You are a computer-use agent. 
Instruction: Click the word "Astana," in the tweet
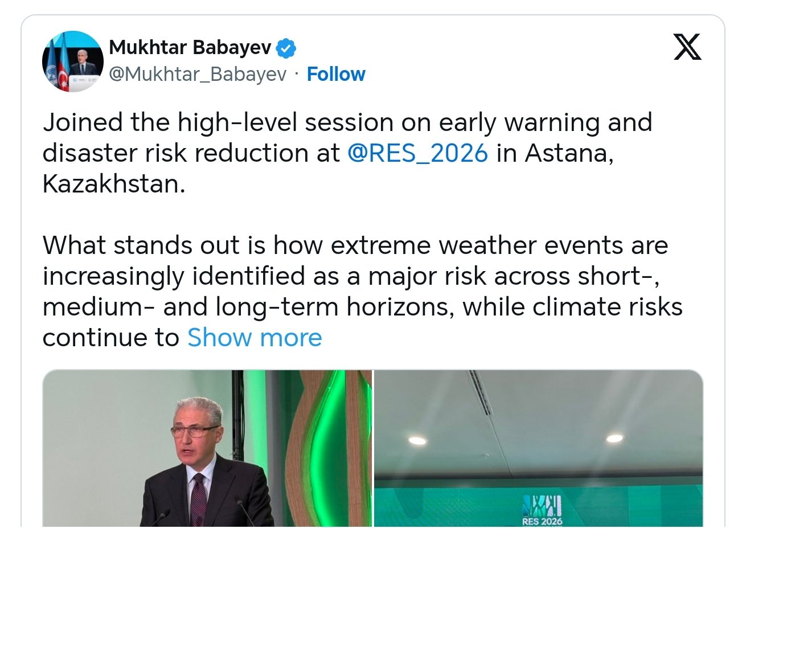[569, 153]
